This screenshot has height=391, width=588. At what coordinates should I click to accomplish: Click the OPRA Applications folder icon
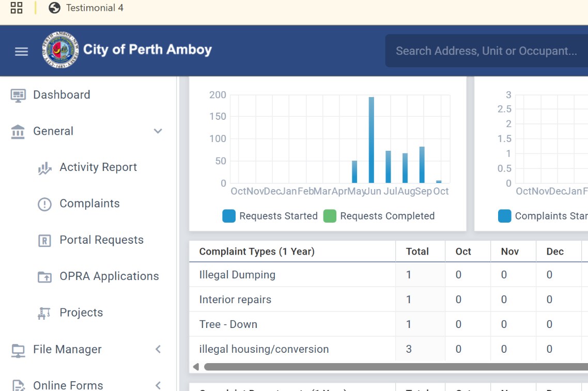click(44, 277)
